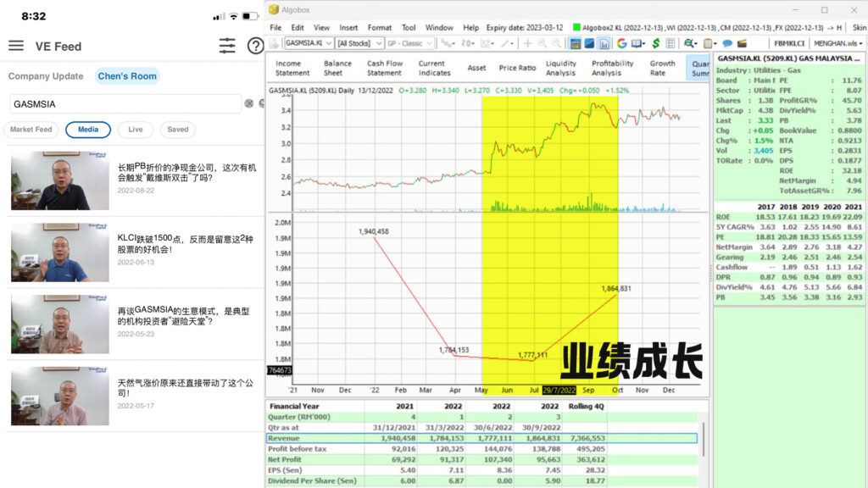Click the zoom out magnifier icon
The image size is (868, 488).
(x=556, y=43)
